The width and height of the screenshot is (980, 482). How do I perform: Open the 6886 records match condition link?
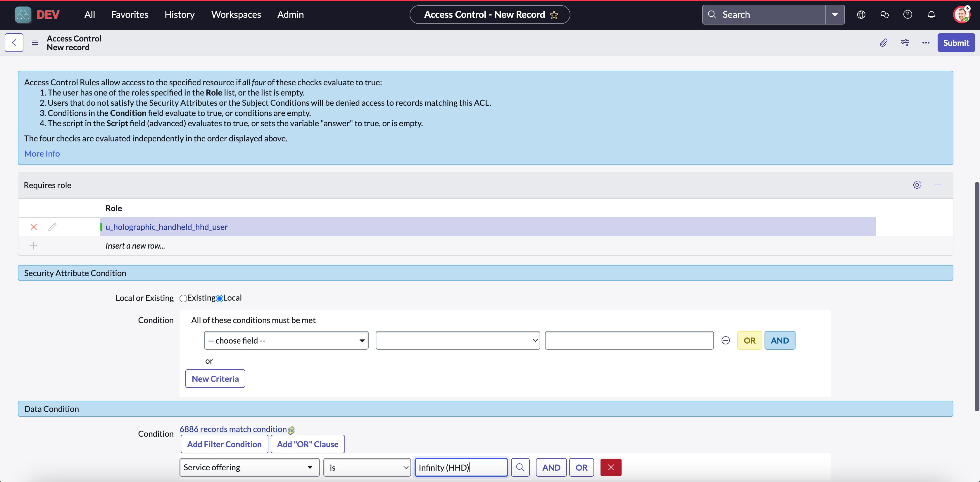233,429
